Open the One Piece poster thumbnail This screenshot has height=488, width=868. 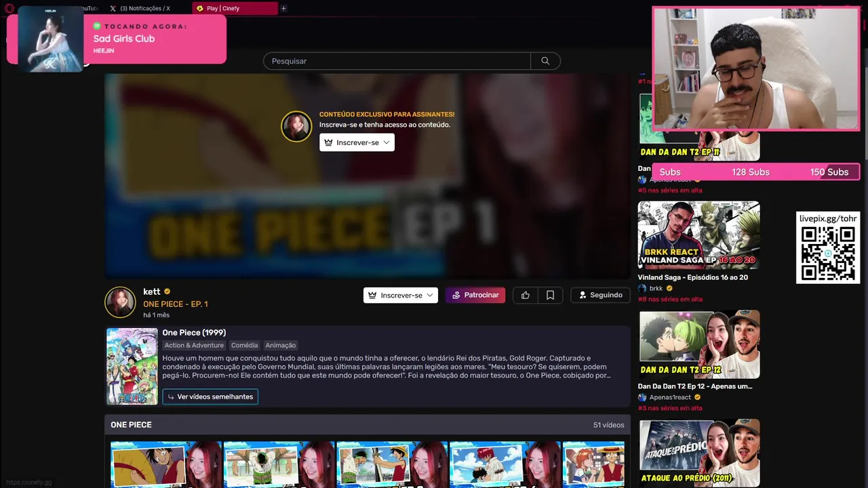click(x=132, y=366)
